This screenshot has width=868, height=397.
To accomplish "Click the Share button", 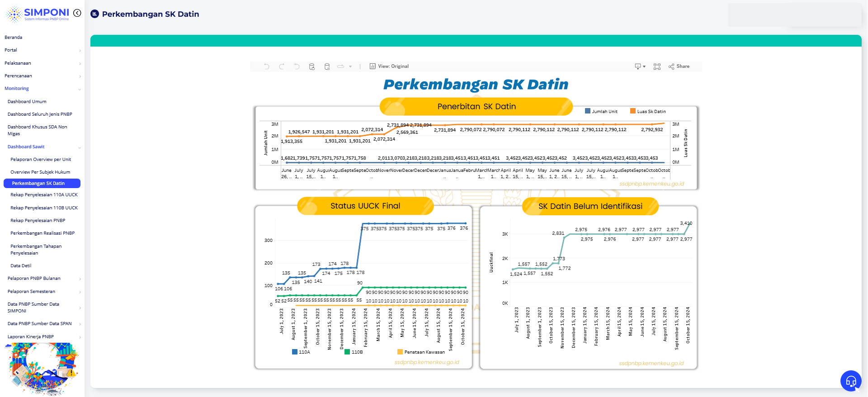I will tap(679, 66).
